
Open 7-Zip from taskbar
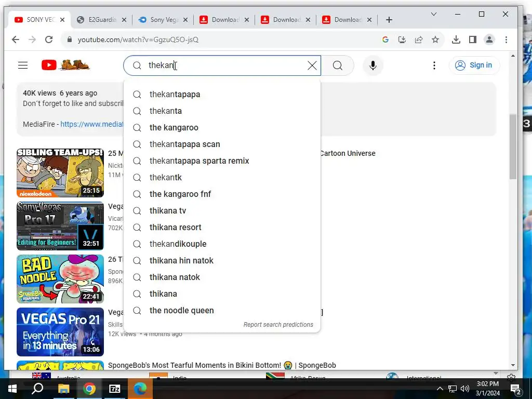click(x=115, y=389)
